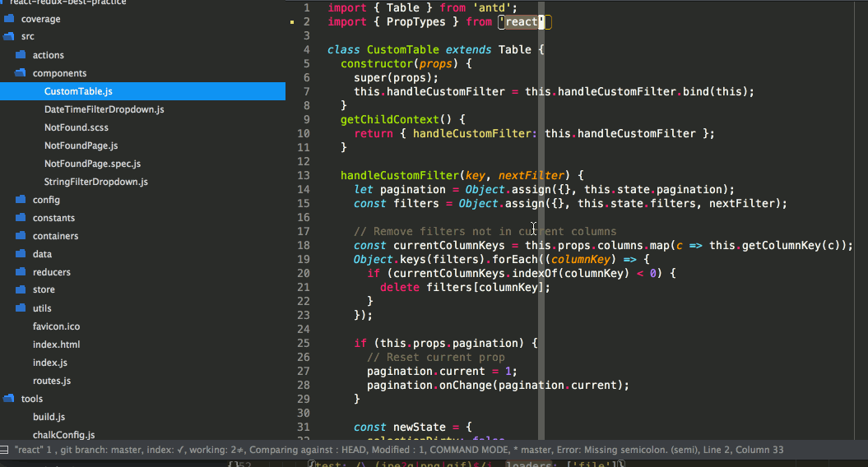Click 'PropTypes' import on line 2
Image resolution: width=868 pixels, height=467 pixels.
coord(415,21)
